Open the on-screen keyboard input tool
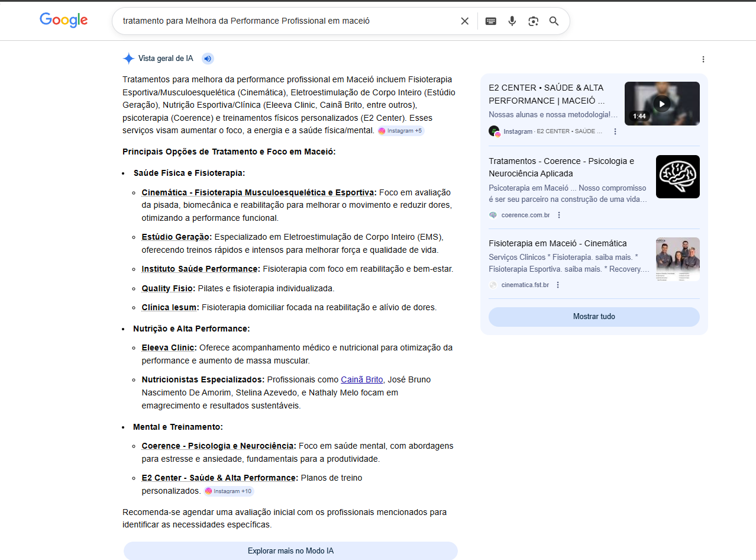This screenshot has height=560, width=756. click(x=490, y=21)
